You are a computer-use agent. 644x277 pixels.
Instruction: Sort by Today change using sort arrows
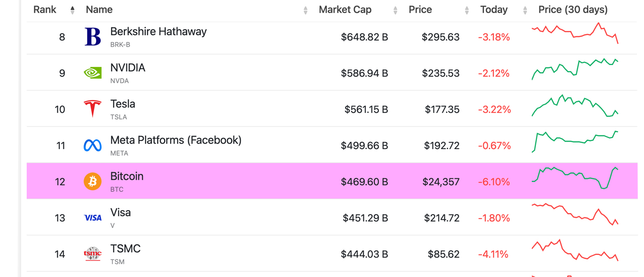525,10
